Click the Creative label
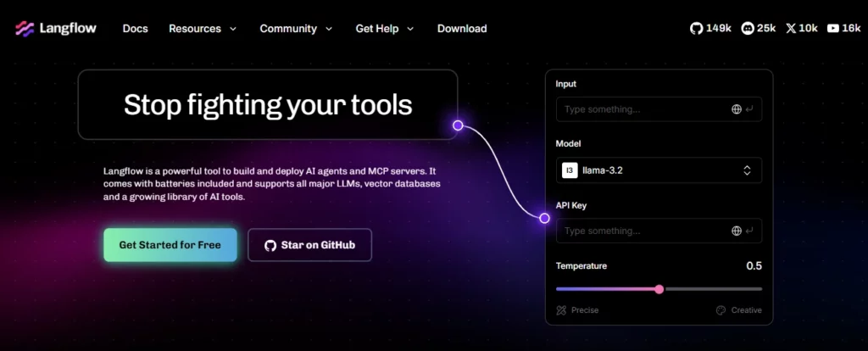This screenshot has height=351, width=868. coord(746,310)
